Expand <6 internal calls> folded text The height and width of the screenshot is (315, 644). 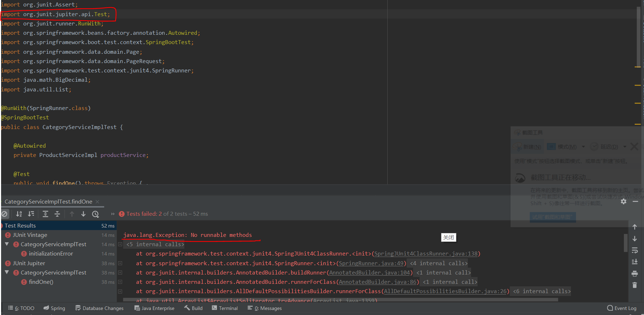click(x=542, y=291)
